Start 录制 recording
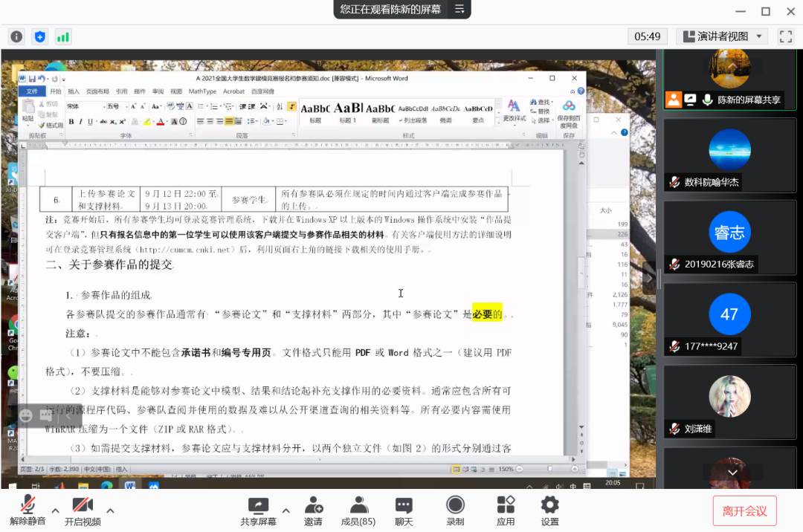The width and height of the screenshot is (803, 532). tap(455, 510)
